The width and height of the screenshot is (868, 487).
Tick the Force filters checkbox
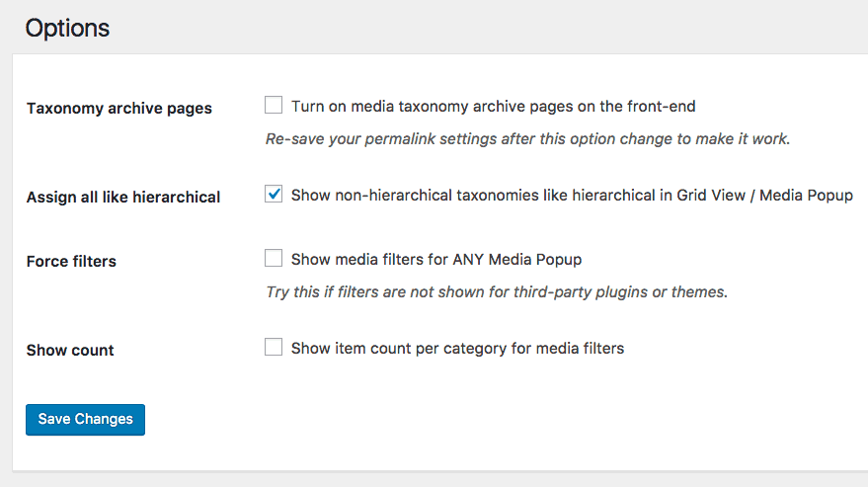coord(274,259)
